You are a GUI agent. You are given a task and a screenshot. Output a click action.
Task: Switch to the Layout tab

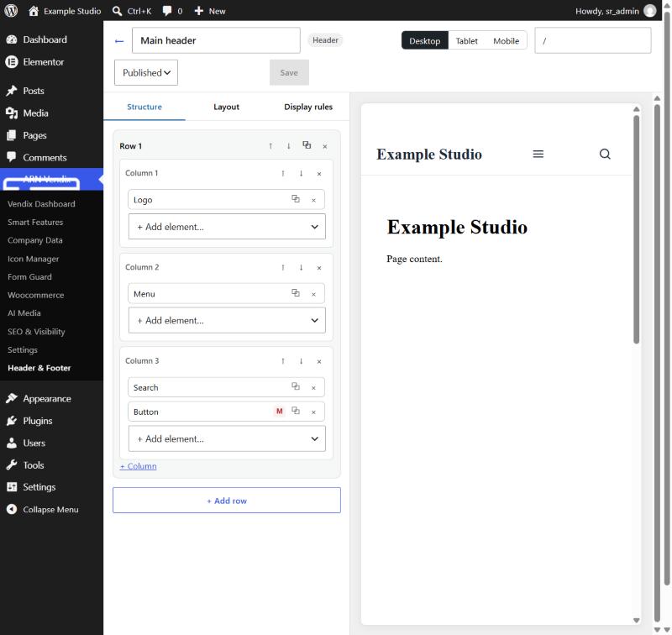point(226,107)
